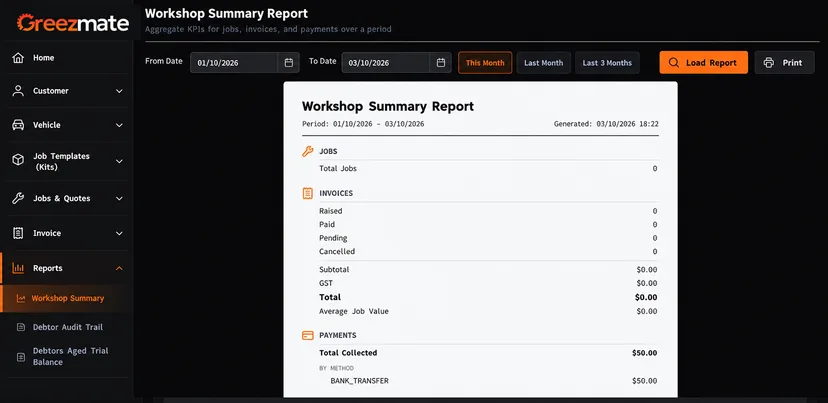828x403 pixels.
Task: Click the 'BY METHOD' subheading
Action: point(336,368)
